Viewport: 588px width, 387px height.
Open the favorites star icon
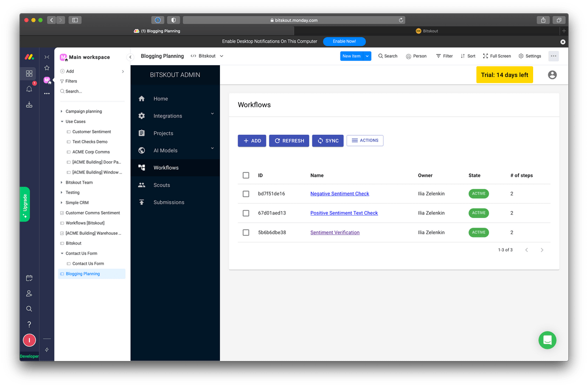(x=47, y=68)
